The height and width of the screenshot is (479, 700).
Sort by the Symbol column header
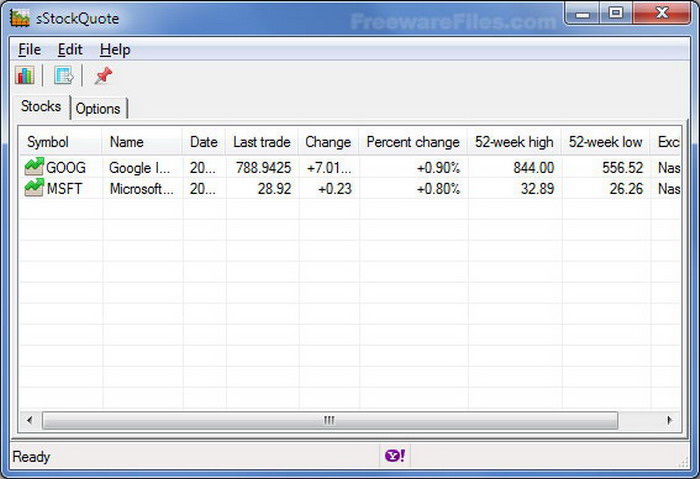pos(60,142)
